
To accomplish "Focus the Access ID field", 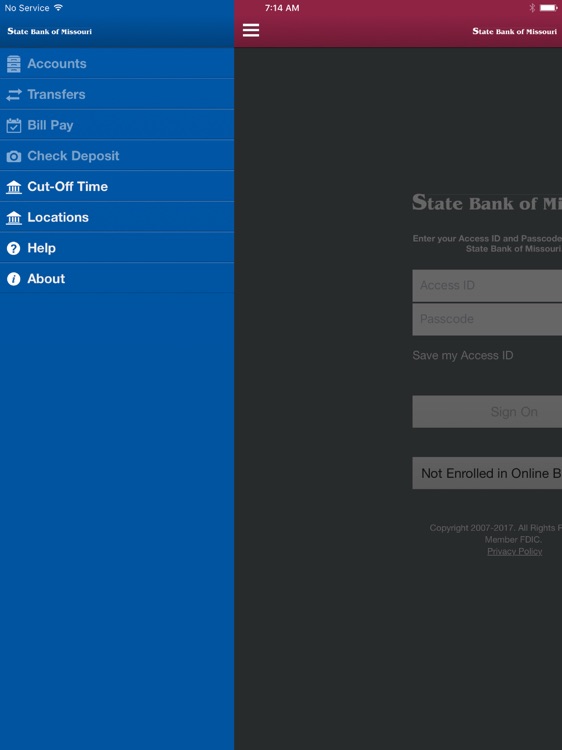I will tap(487, 286).
